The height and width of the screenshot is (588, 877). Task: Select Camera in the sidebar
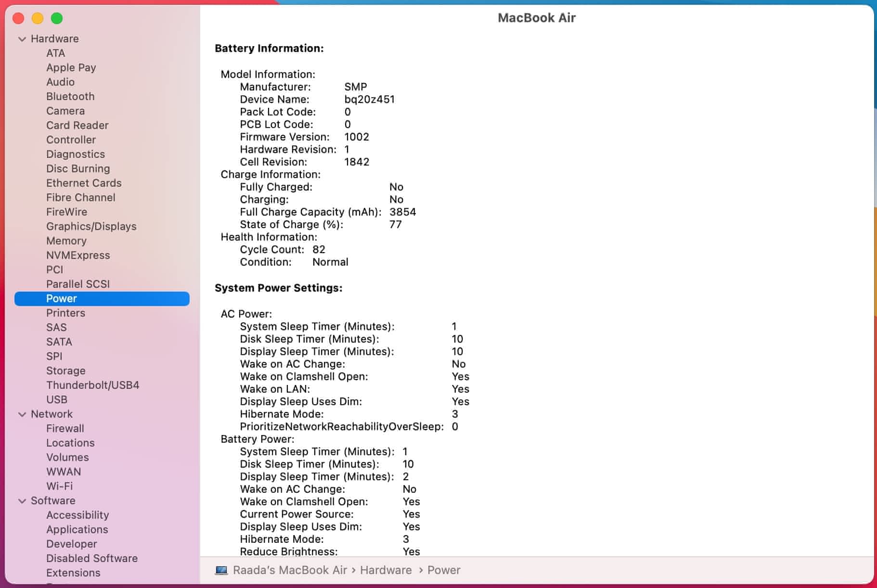coord(65,111)
